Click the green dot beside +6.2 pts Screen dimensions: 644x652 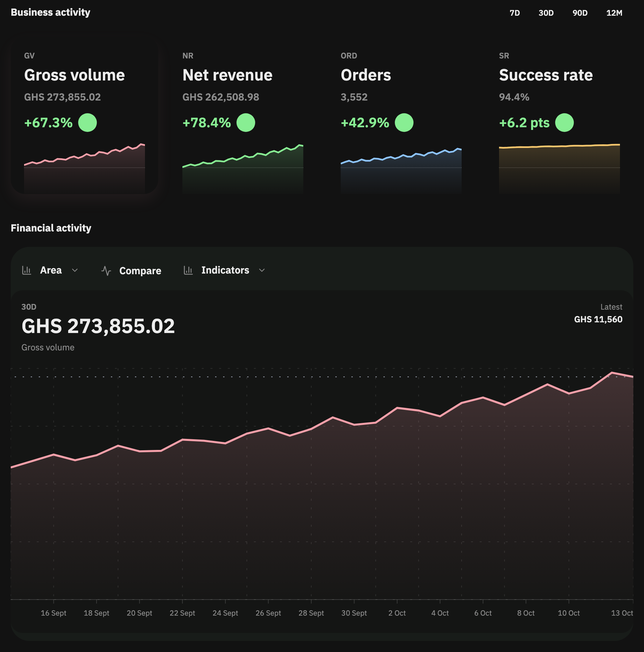tap(565, 123)
